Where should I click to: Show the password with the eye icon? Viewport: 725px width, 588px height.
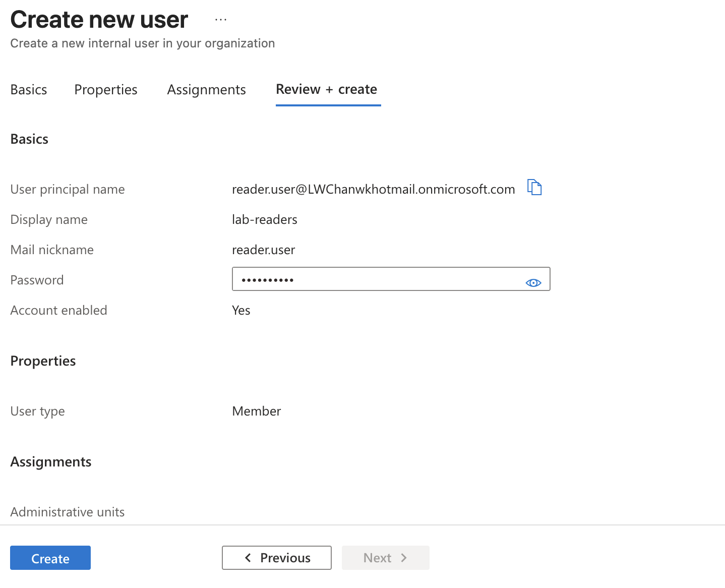[533, 283]
